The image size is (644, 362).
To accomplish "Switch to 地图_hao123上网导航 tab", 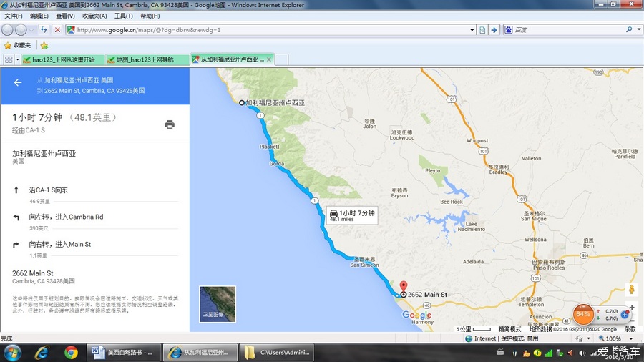I will click(148, 59).
